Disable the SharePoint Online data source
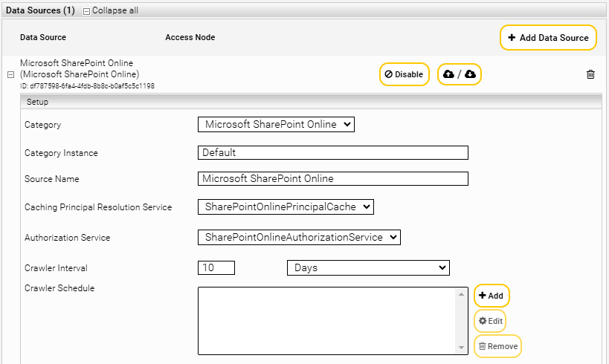The image size is (609, 364). click(404, 74)
